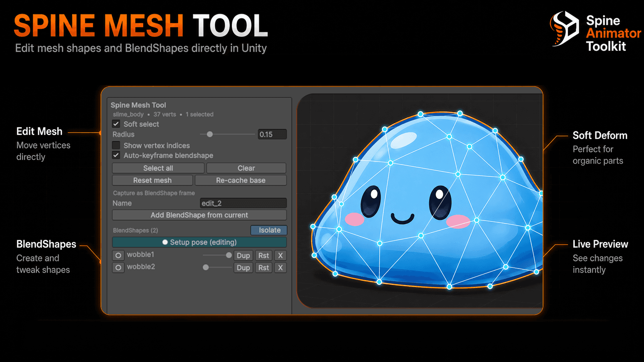Screen dimensions: 644x362
Task: Click Add BlendShape from current
Action: (199, 215)
